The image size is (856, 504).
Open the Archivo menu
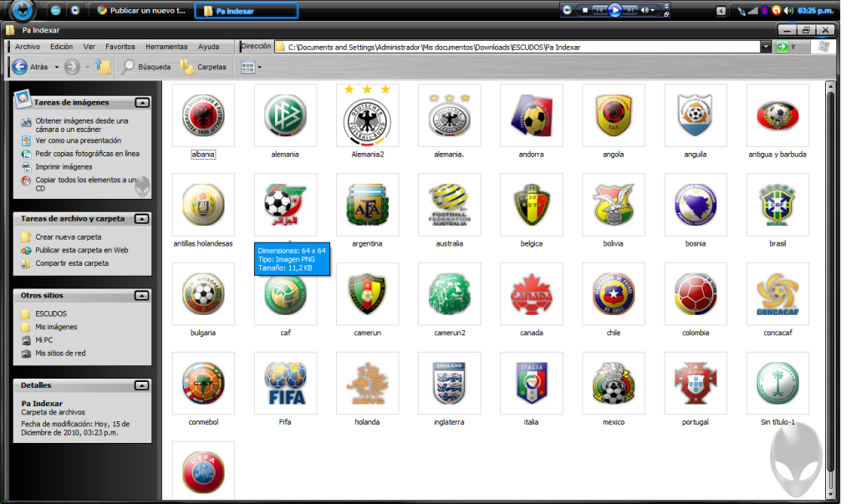click(28, 47)
